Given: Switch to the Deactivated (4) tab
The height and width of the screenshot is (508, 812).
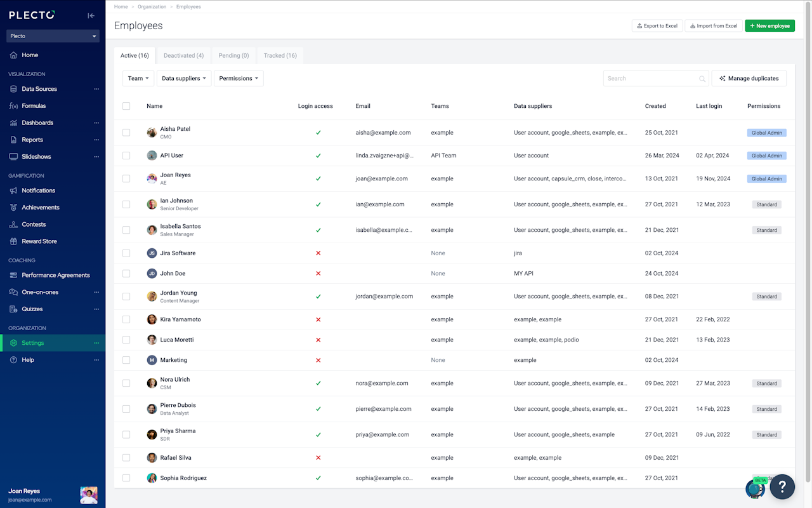Looking at the screenshot, I should (x=183, y=56).
